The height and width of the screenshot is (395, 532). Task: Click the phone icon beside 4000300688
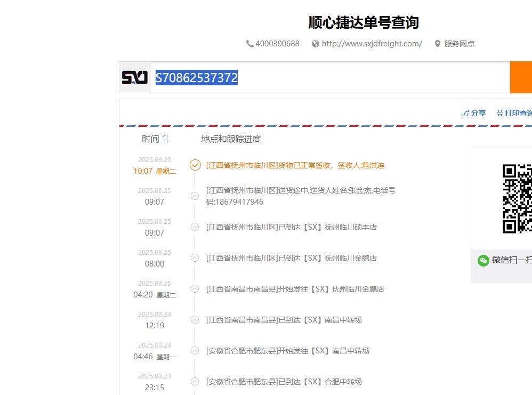click(x=249, y=44)
